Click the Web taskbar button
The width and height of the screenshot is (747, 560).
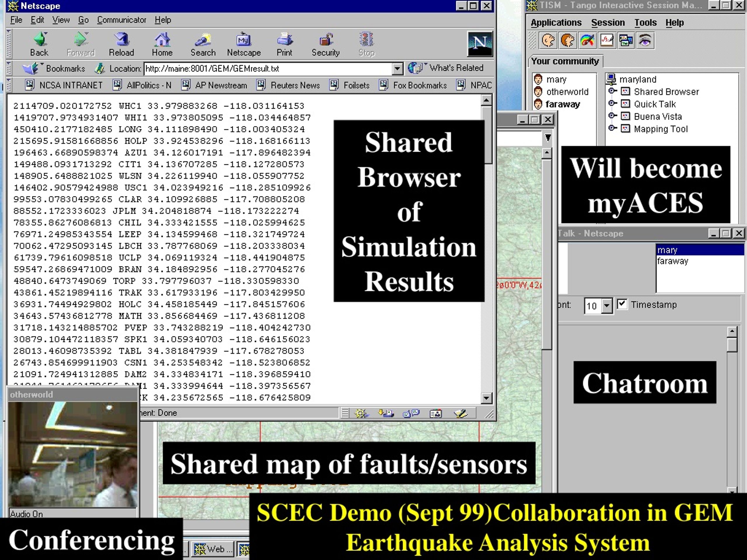pos(213,549)
